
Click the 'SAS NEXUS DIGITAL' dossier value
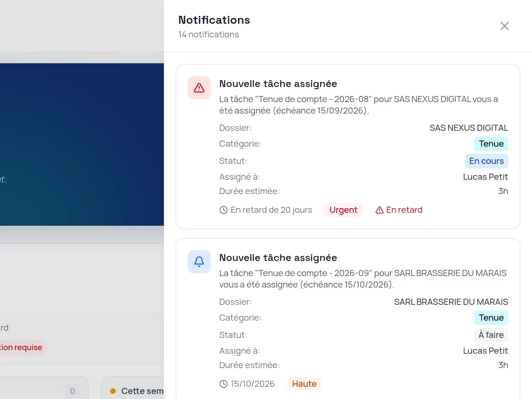[469, 128]
